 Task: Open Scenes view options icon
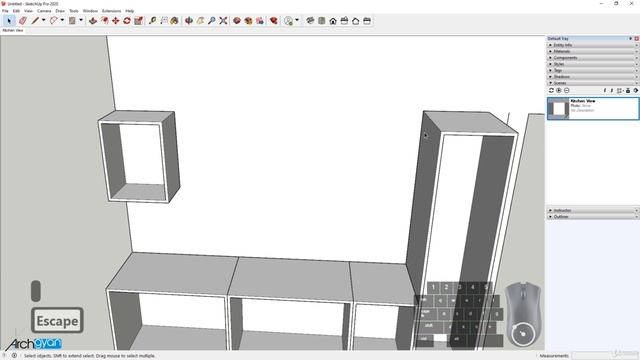620,90
